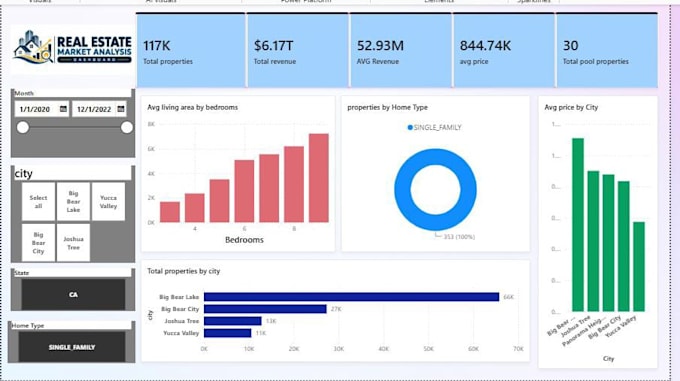Click the Real Estate Market Analysis logo
The height and width of the screenshot is (381, 680).
pos(72,49)
